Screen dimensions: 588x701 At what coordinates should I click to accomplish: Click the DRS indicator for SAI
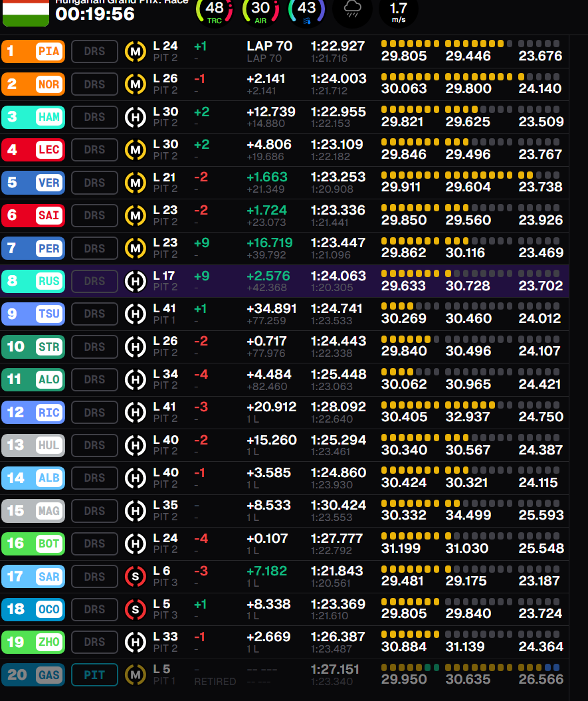tap(95, 215)
